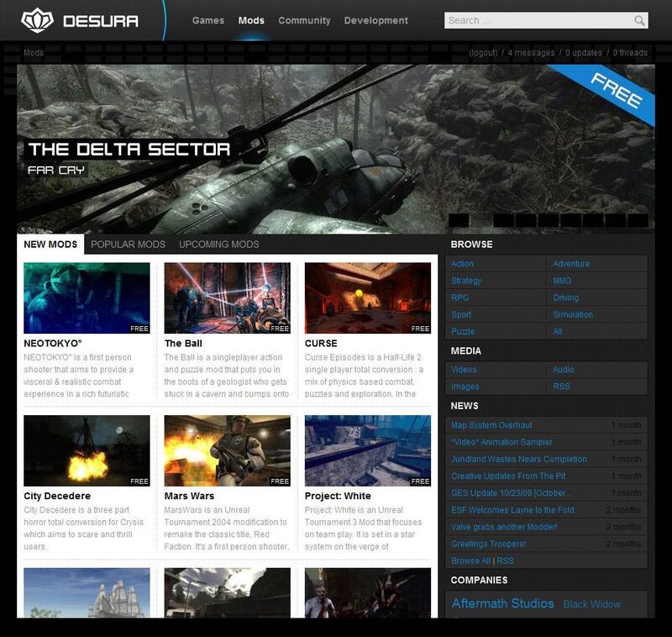
Task: Click the Desura logo icon
Action: (37, 20)
